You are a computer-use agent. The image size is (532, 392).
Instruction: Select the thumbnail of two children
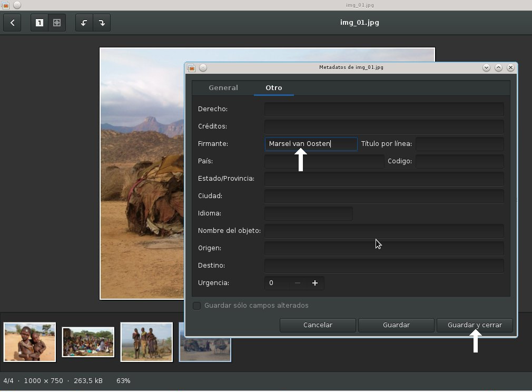coord(29,342)
